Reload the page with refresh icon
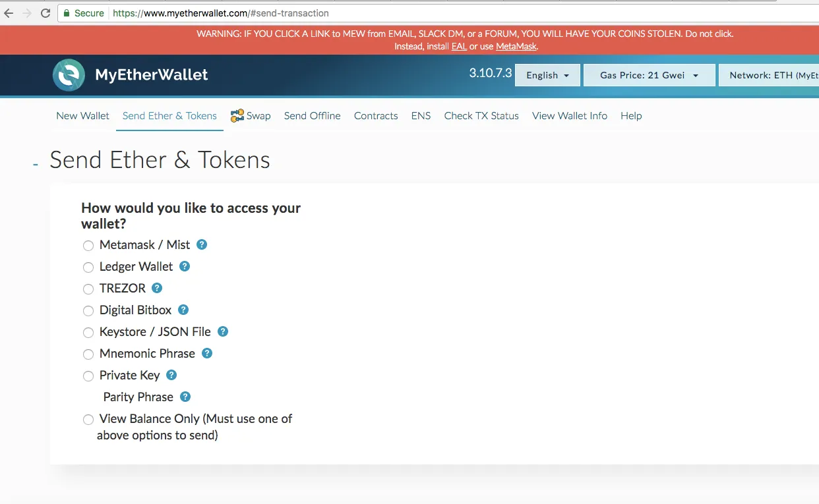819x504 pixels. 45,13
